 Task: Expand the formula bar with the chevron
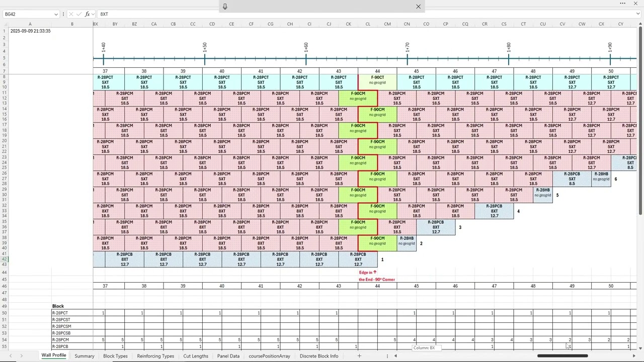[x=637, y=14]
